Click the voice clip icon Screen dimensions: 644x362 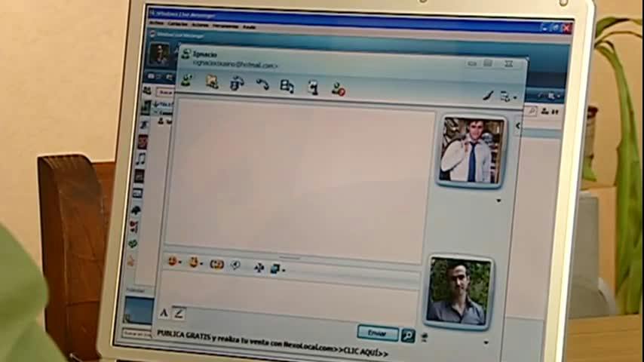point(236,265)
